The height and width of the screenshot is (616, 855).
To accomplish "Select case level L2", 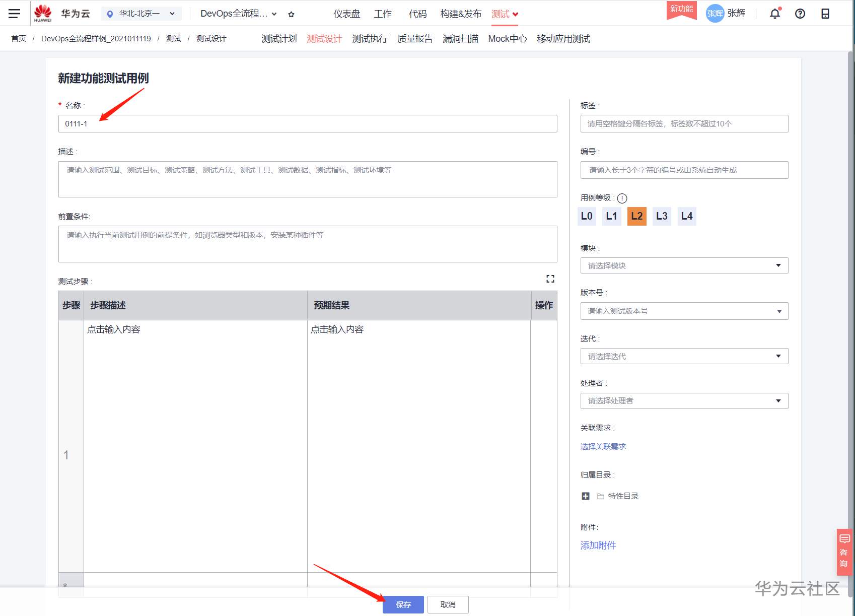I will pos(637,216).
